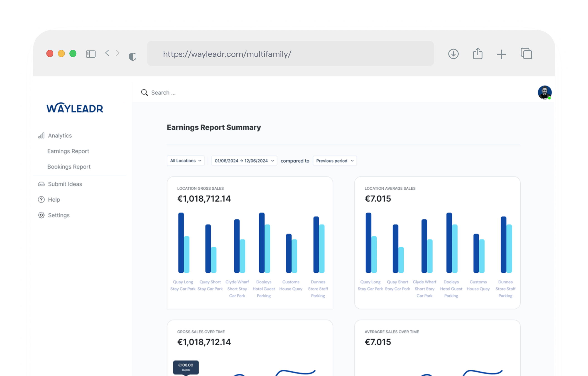Open the Previous period comparison dropdown
This screenshot has width=588, height=376.
334,161
